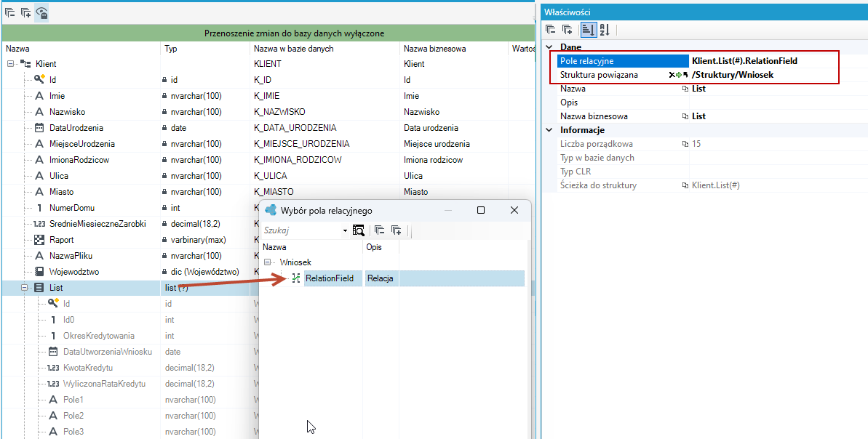Clear the Struktura powiązana value with X icon

(672, 75)
